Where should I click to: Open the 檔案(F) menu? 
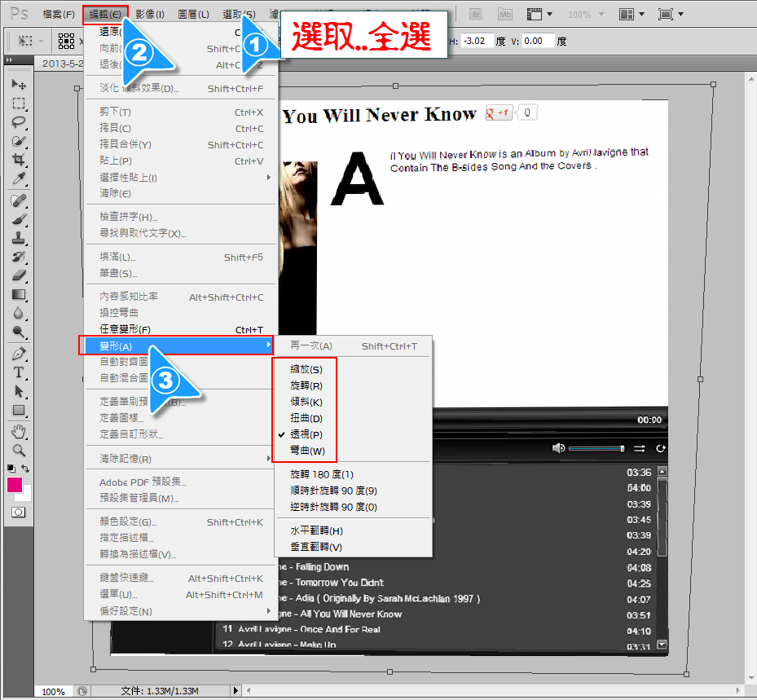[x=59, y=15]
